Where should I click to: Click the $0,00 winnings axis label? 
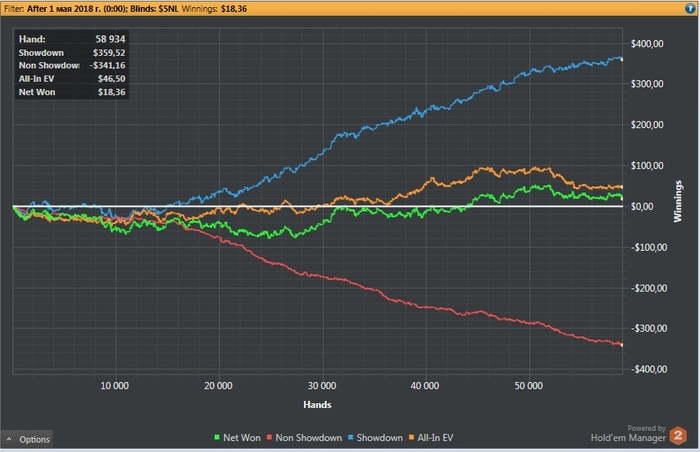click(642, 206)
